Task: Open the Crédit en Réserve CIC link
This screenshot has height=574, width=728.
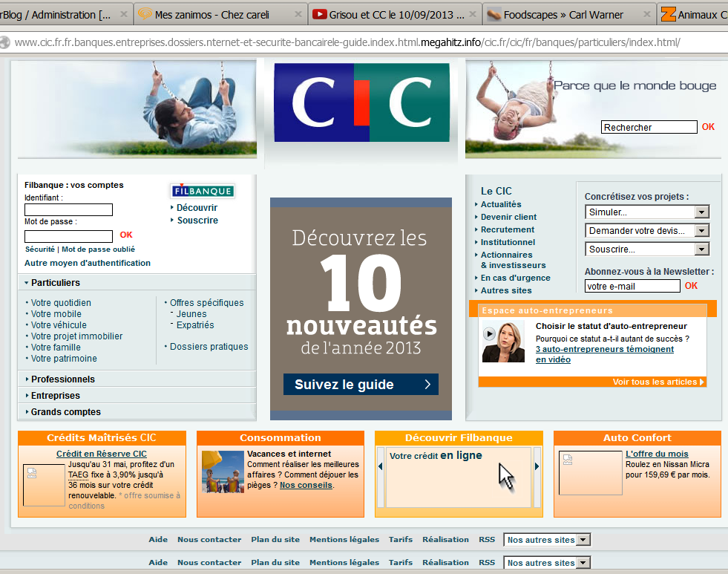Action: (x=102, y=454)
